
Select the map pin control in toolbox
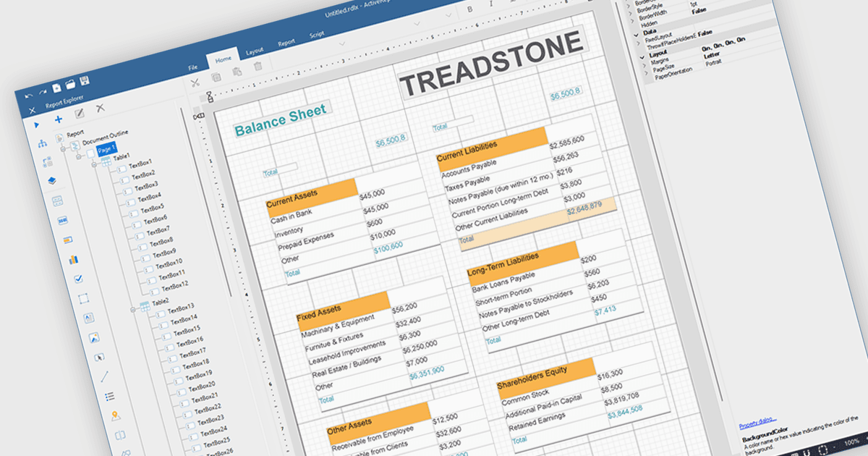click(115, 415)
